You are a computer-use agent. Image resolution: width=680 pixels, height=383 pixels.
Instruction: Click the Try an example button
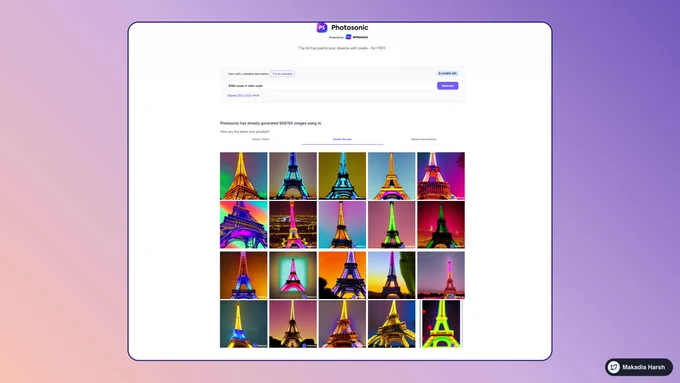pyautogui.click(x=282, y=74)
